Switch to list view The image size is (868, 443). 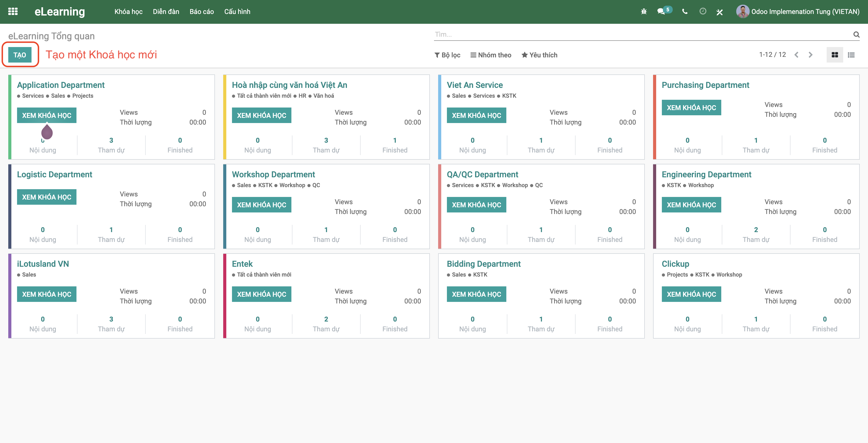[x=851, y=55]
